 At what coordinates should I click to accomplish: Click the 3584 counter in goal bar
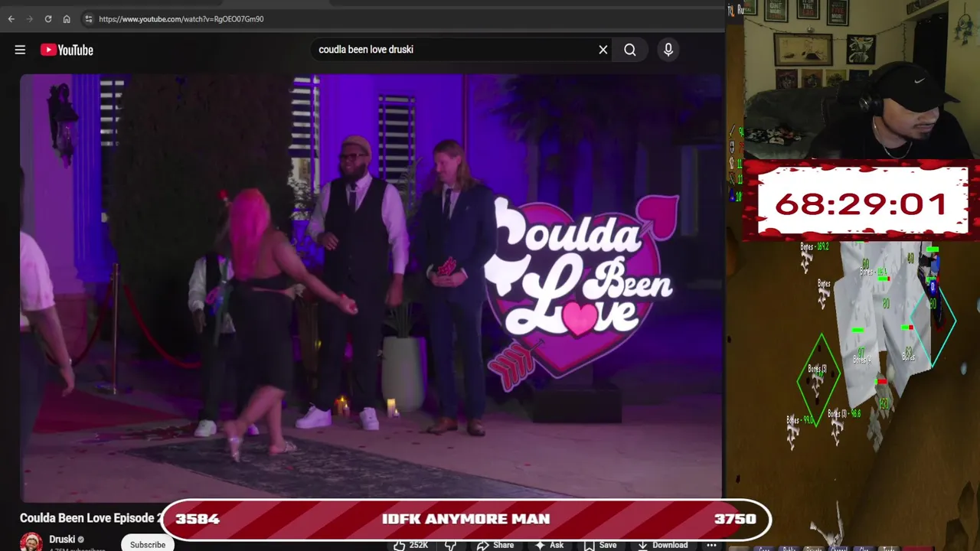(x=198, y=519)
